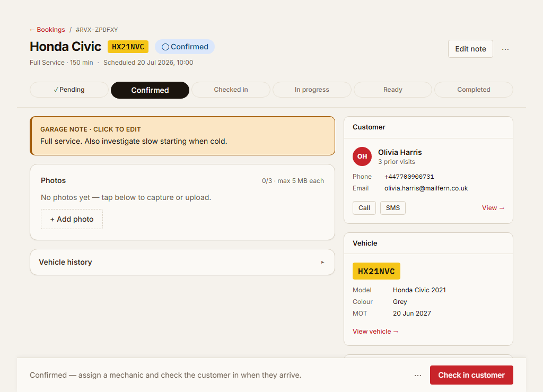Go back to Bookings list
Image resolution: width=543 pixels, height=392 pixels.
click(47, 30)
